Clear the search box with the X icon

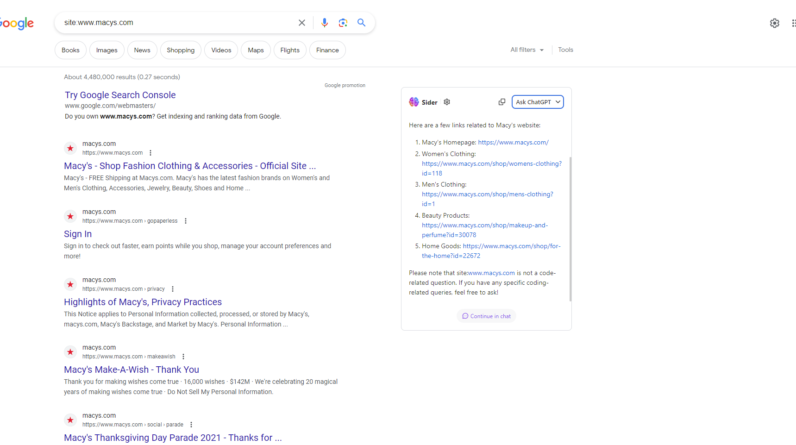click(x=302, y=22)
